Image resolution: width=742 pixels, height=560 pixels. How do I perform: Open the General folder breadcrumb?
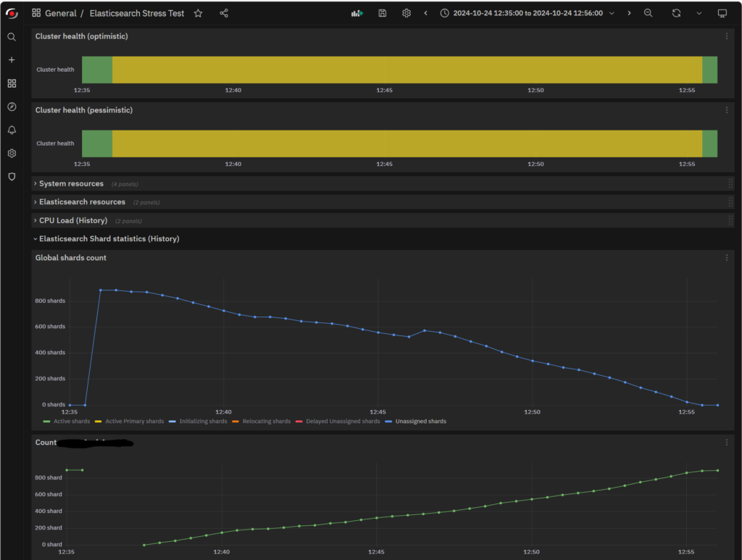point(61,13)
